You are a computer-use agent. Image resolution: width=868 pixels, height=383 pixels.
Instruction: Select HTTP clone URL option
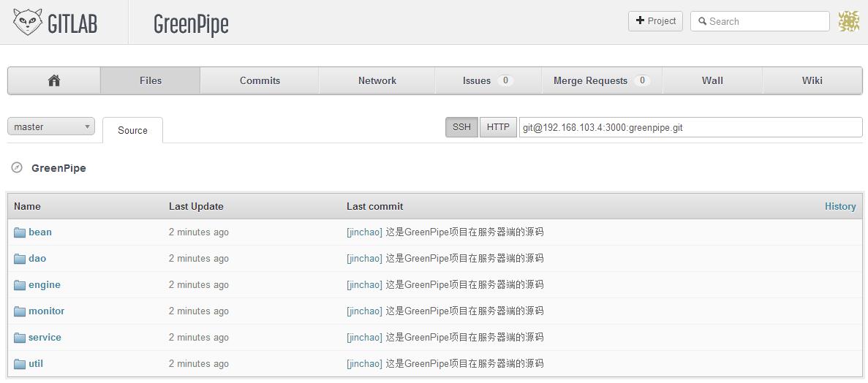pos(498,126)
